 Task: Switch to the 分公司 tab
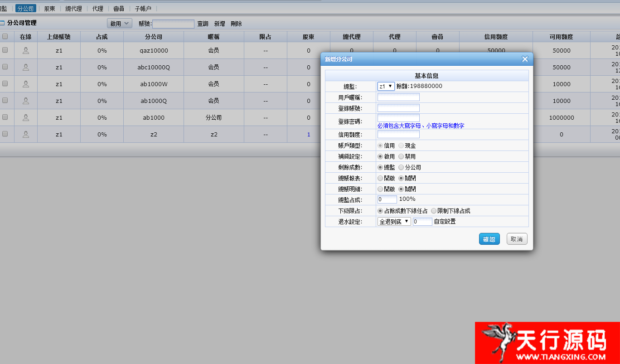pyautogui.click(x=26, y=9)
